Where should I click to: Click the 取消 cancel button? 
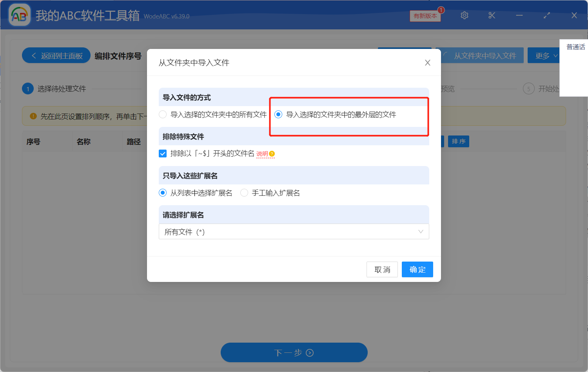[382, 269]
